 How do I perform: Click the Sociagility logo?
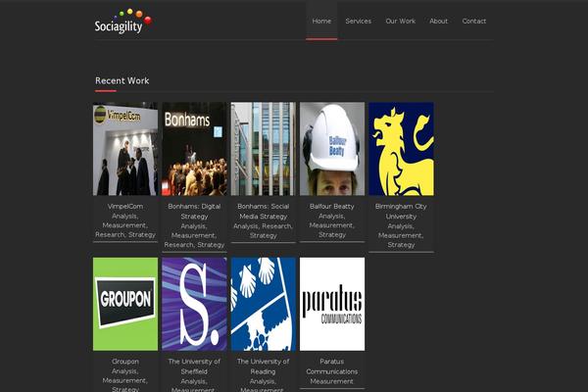123,22
